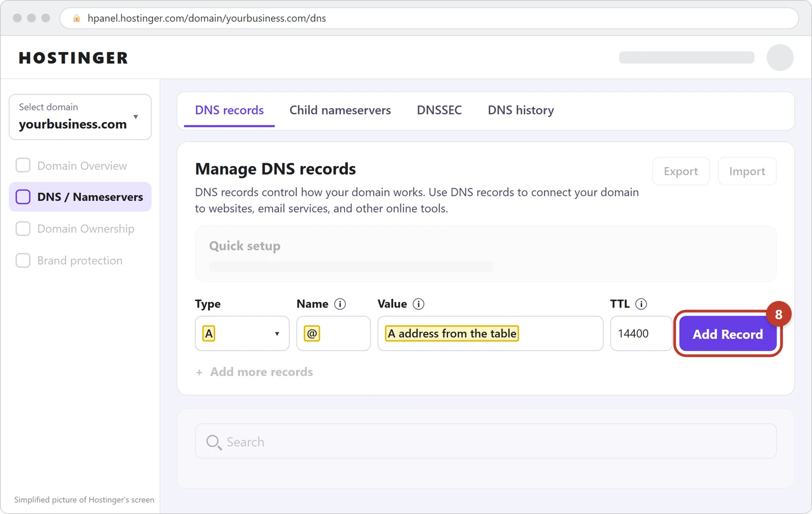The image size is (812, 514).
Task: Click the Quick setup panel
Action: [x=486, y=254]
